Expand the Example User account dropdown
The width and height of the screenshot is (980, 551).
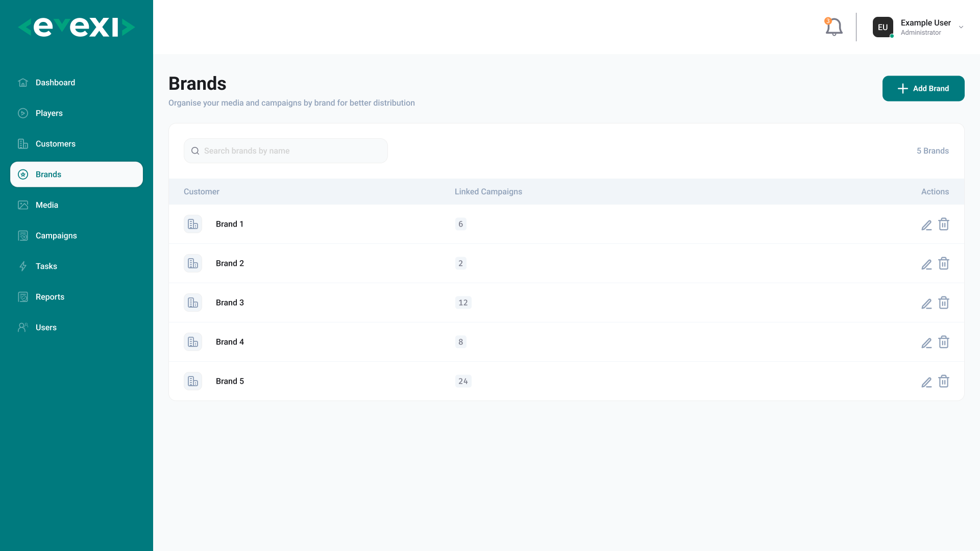coord(961,27)
